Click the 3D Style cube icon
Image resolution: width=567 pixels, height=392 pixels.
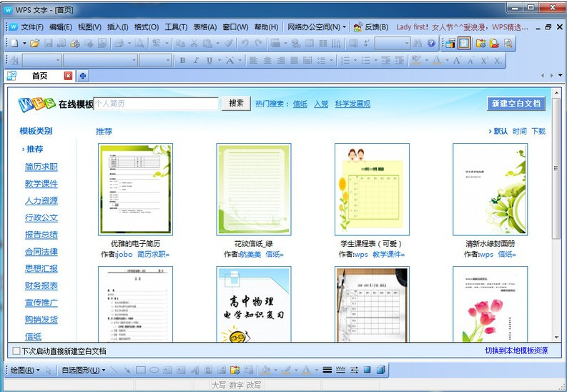pyautogui.click(x=380, y=370)
